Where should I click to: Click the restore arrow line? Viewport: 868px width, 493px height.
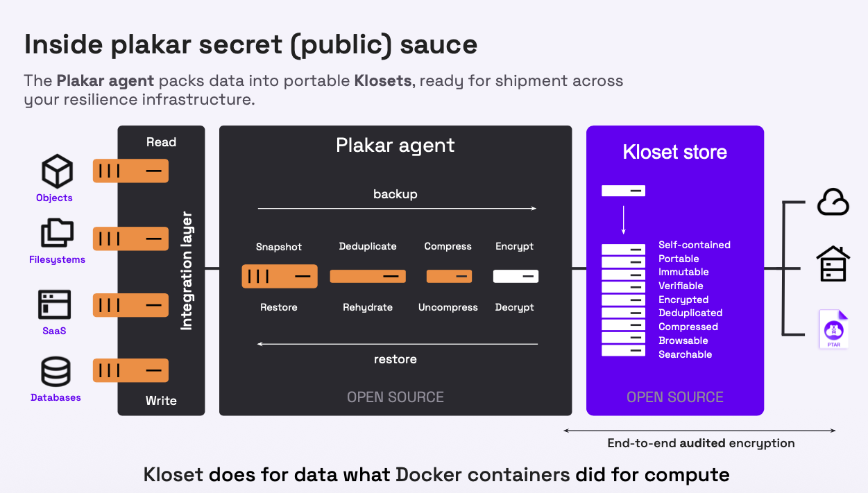click(397, 343)
